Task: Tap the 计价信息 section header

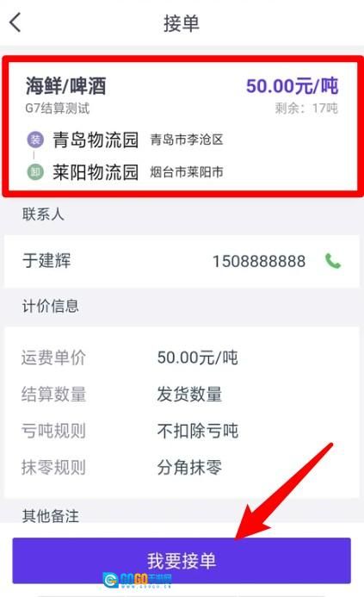Action: coord(50,306)
